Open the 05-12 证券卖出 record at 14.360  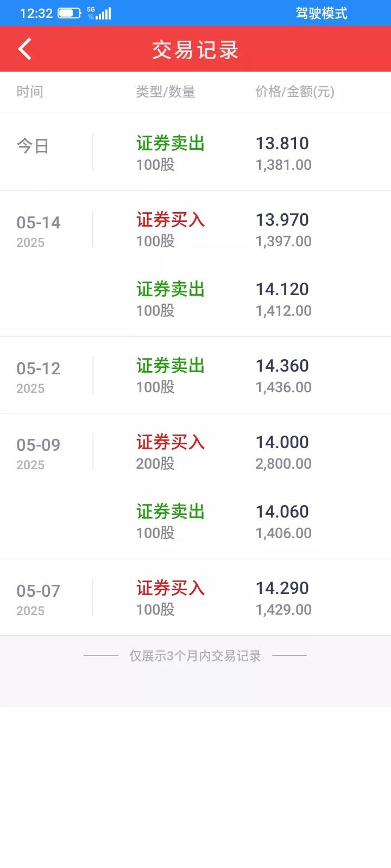pyautogui.click(x=195, y=375)
